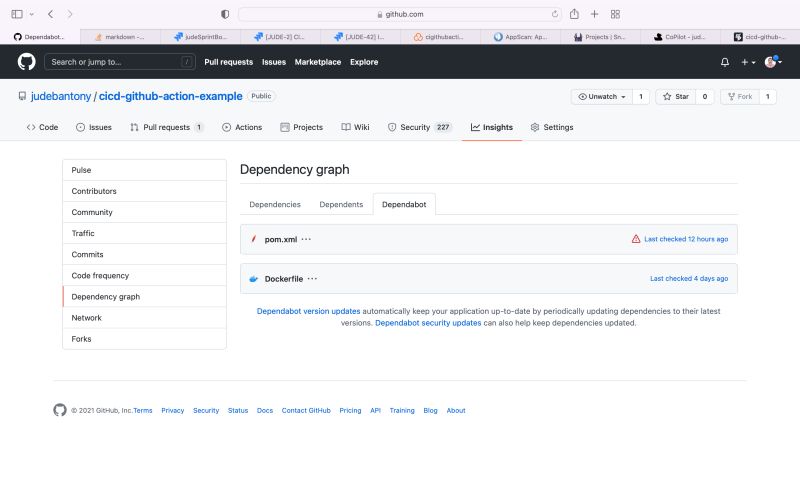This screenshot has width=800, height=500.
Task: Open Last checked 12 hours ago link
Action: [686, 239]
